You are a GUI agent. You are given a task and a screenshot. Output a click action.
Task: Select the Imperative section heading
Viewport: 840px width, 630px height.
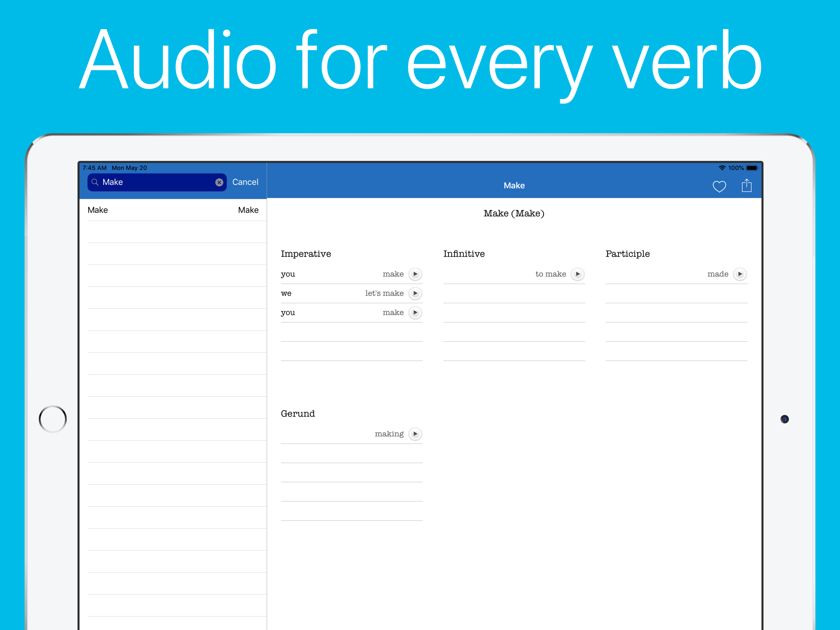(306, 254)
